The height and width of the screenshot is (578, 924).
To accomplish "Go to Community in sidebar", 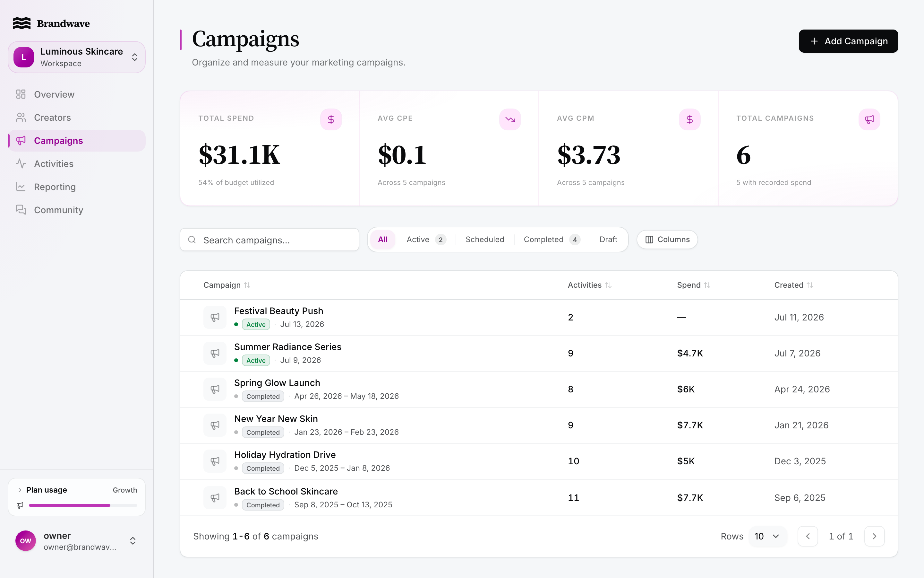I will (76, 210).
